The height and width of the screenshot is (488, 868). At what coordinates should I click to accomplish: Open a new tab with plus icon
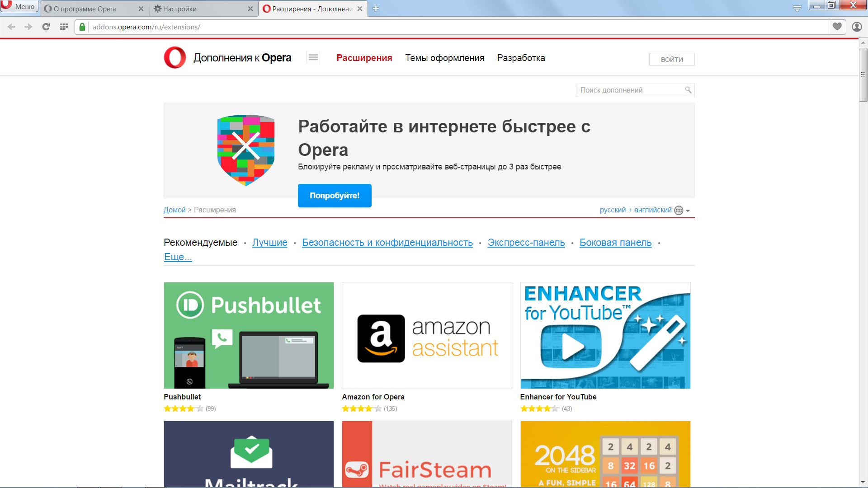pyautogui.click(x=376, y=9)
